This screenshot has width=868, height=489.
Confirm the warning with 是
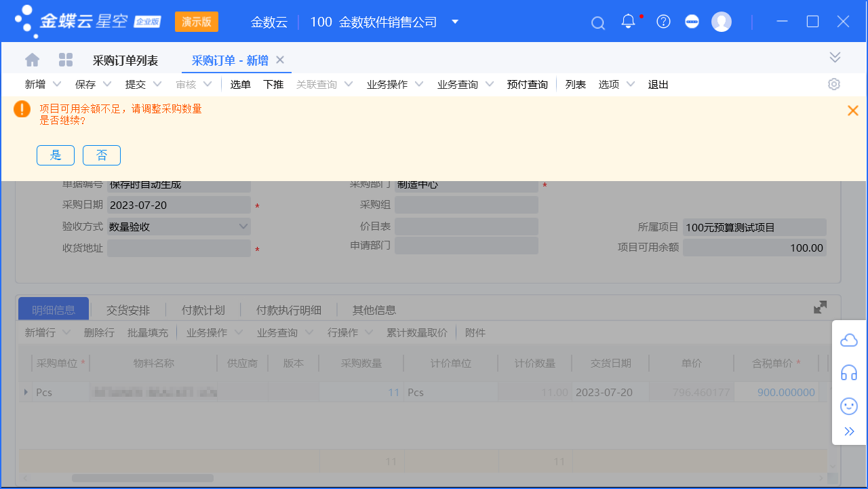point(56,155)
